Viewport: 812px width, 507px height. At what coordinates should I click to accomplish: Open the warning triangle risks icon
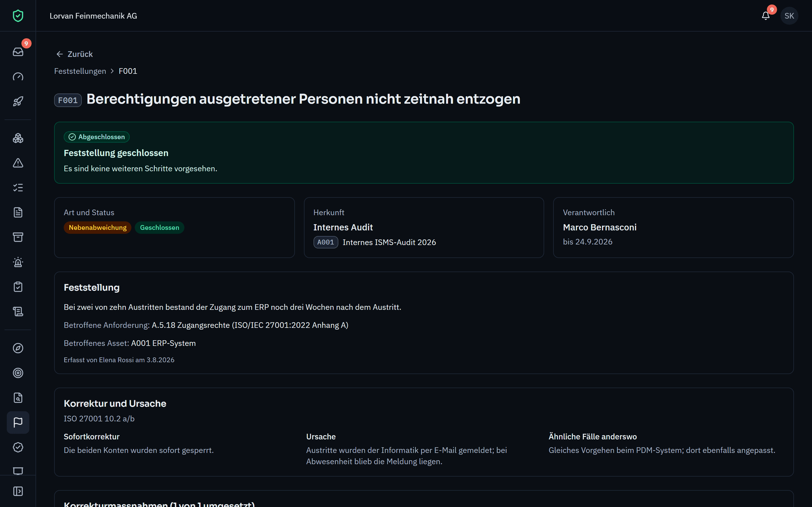(18, 163)
